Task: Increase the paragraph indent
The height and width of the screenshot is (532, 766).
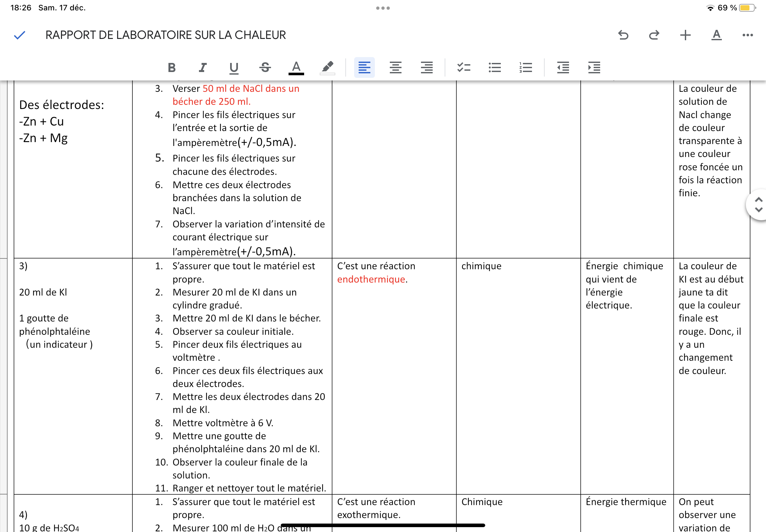Action: [x=594, y=68]
